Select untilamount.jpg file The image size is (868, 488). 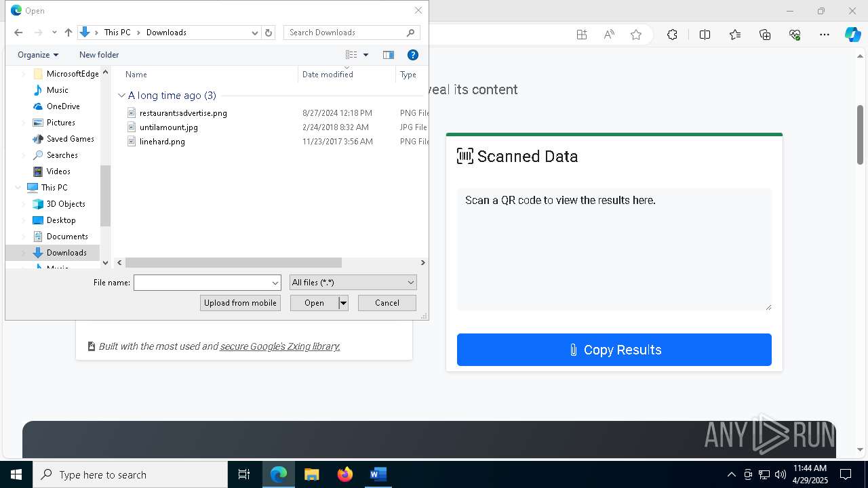pos(169,127)
